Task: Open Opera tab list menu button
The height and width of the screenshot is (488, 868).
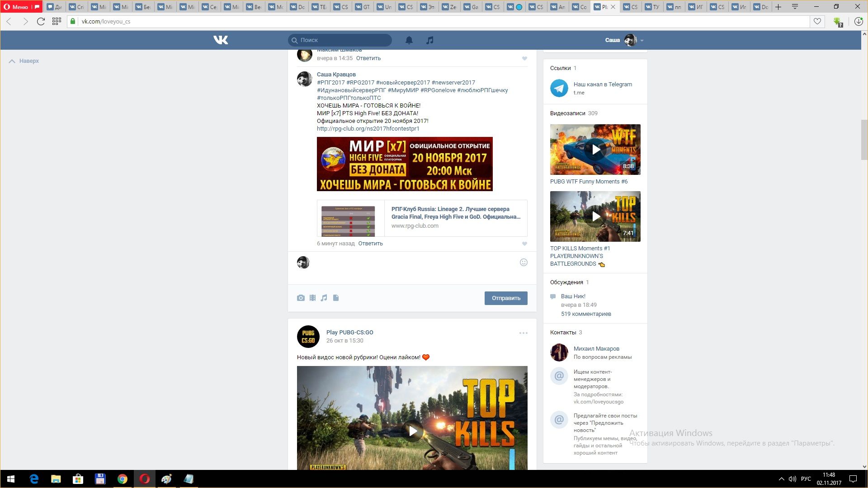Action: click(795, 7)
